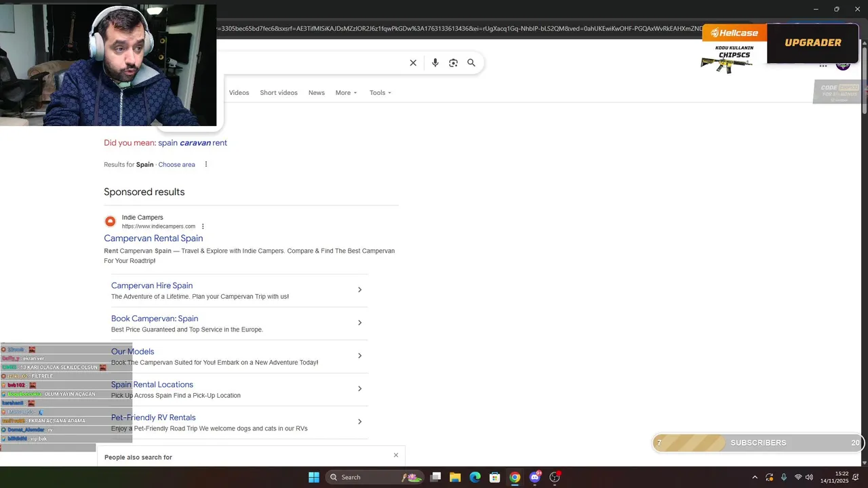Click the sync status tray icon

tap(770, 477)
